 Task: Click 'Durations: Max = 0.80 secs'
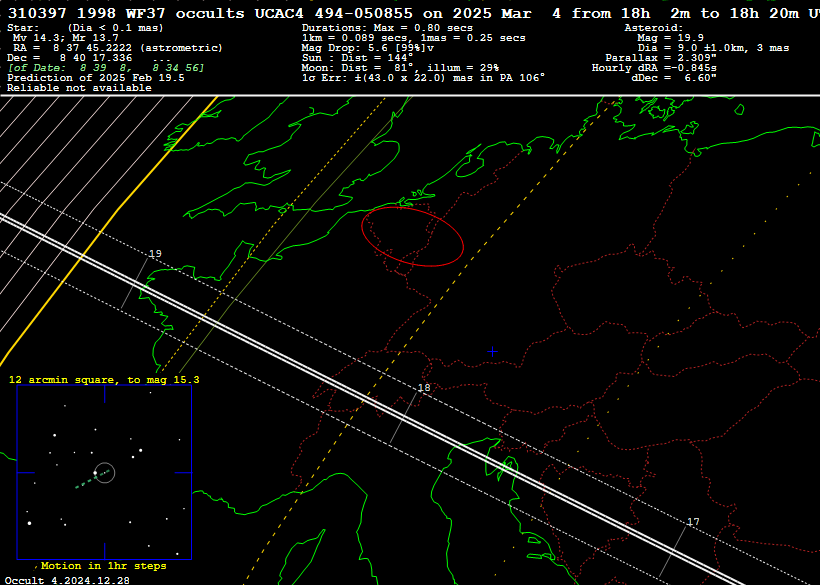[387, 28]
